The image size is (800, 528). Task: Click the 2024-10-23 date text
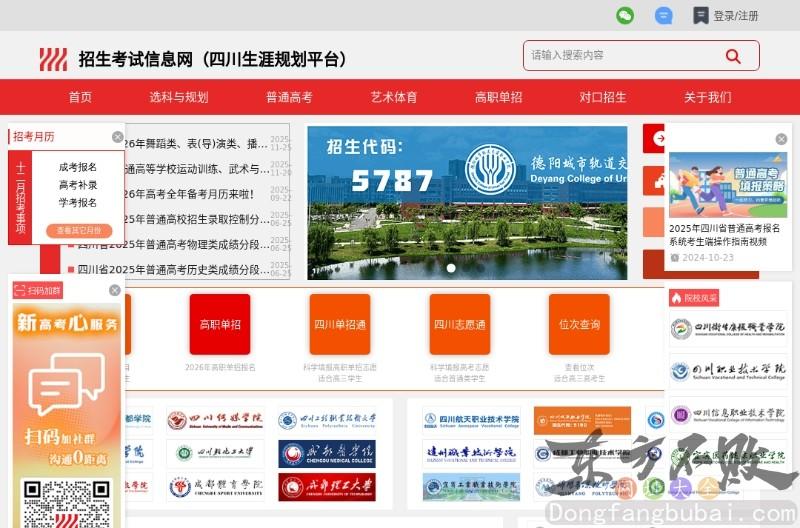point(708,258)
